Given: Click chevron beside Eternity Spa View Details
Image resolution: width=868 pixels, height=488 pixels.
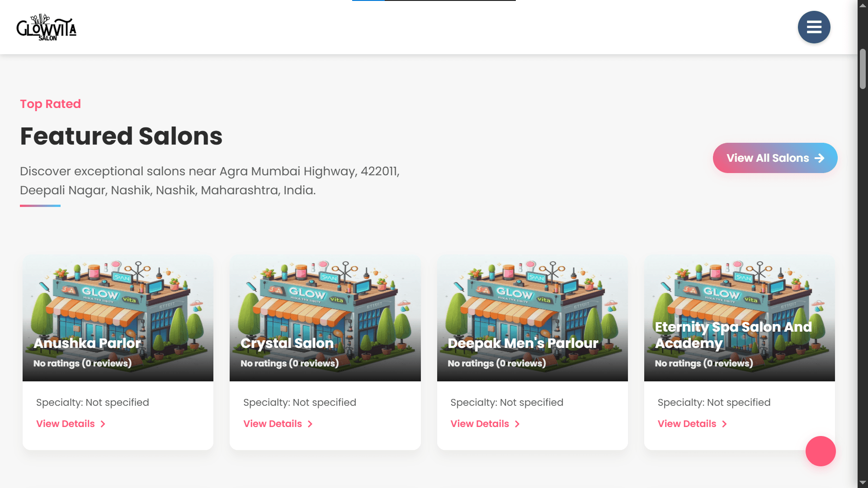Looking at the screenshot, I should pyautogui.click(x=724, y=424).
